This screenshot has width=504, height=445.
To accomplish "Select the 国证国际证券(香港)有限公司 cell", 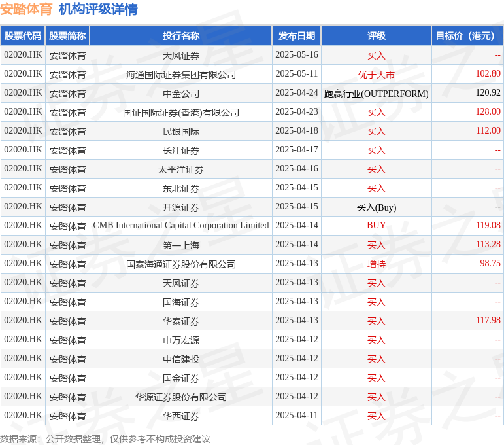I will pyautogui.click(x=181, y=113).
